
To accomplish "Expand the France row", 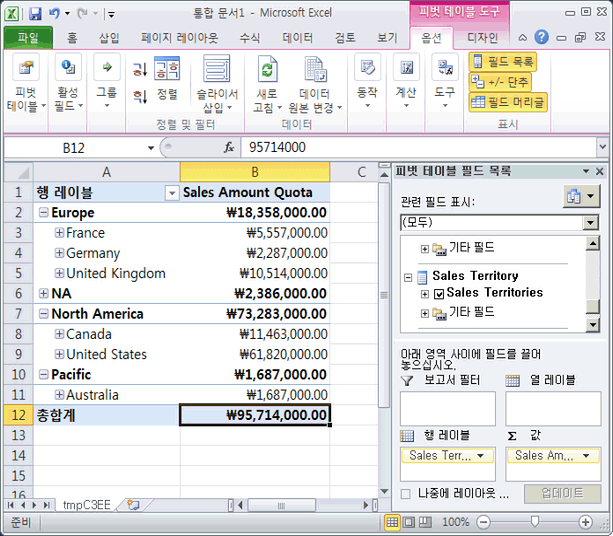I will pyautogui.click(x=59, y=233).
